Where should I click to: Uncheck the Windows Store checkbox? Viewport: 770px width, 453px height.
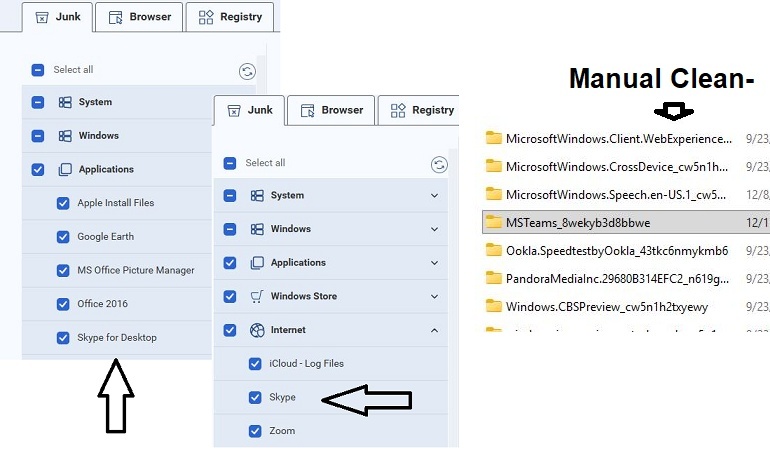(x=230, y=296)
